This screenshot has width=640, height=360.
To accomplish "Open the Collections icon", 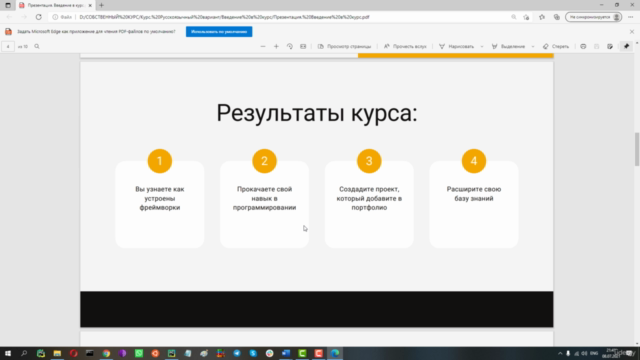I will point(557,17).
